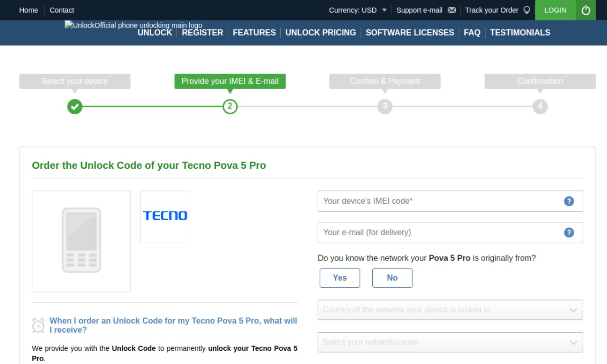This screenshot has height=364, width=607.
Task: Click the green LOGIN button
Action: (555, 10)
